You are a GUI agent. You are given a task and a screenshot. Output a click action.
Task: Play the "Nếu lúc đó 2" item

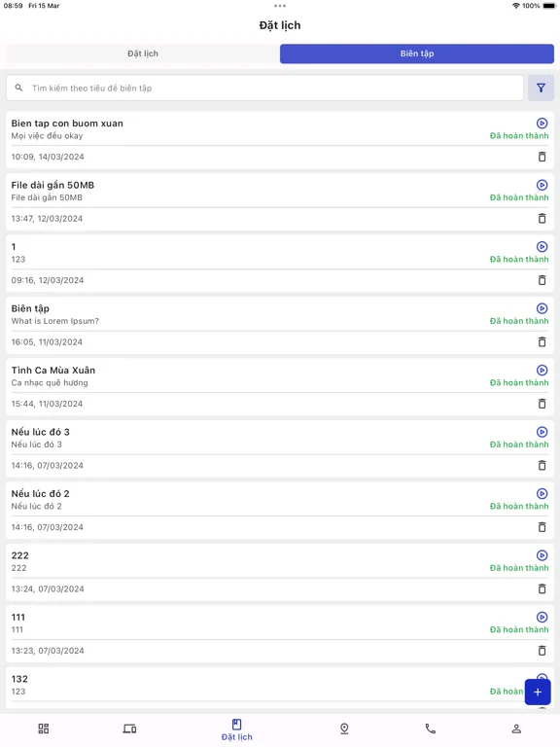(x=542, y=493)
